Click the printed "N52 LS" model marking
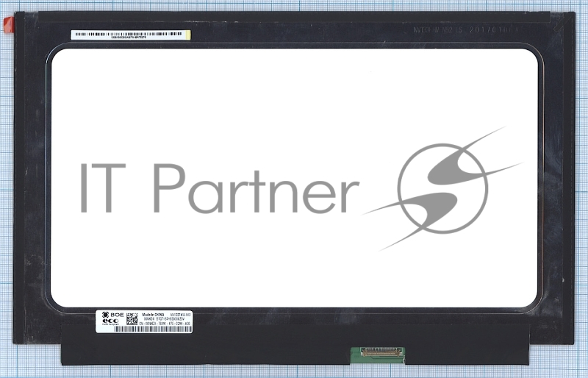This screenshot has height=378, width=588. click(451, 30)
